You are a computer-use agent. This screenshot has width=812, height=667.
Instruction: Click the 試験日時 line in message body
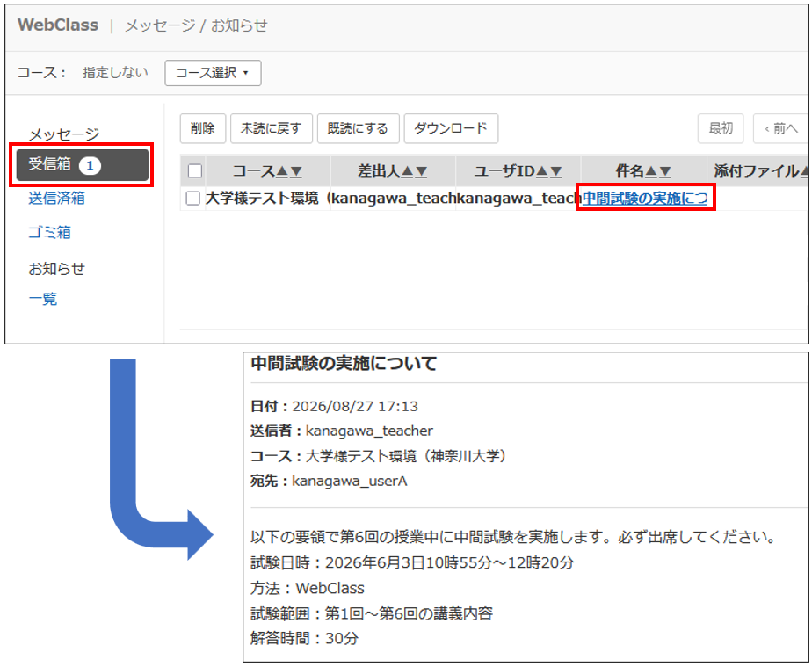pos(412,562)
